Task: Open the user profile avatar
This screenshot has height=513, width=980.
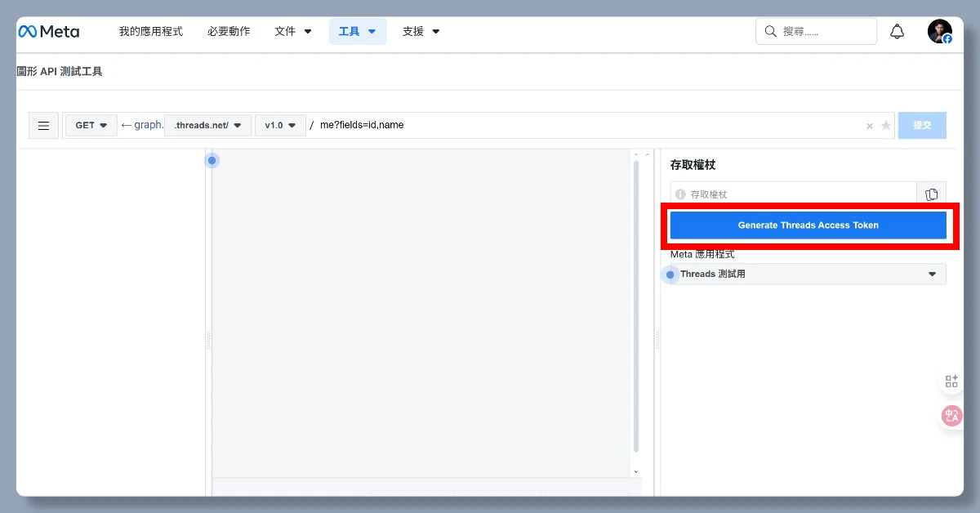Action: tap(940, 32)
